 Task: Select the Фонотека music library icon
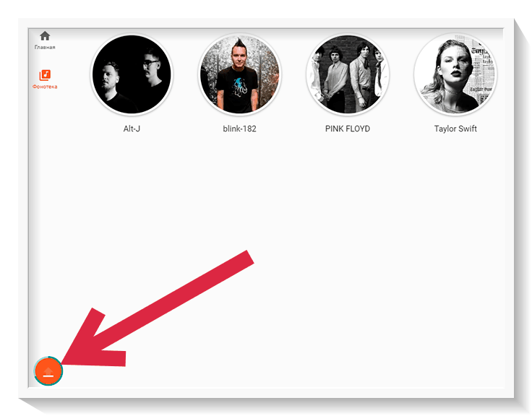[45, 75]
